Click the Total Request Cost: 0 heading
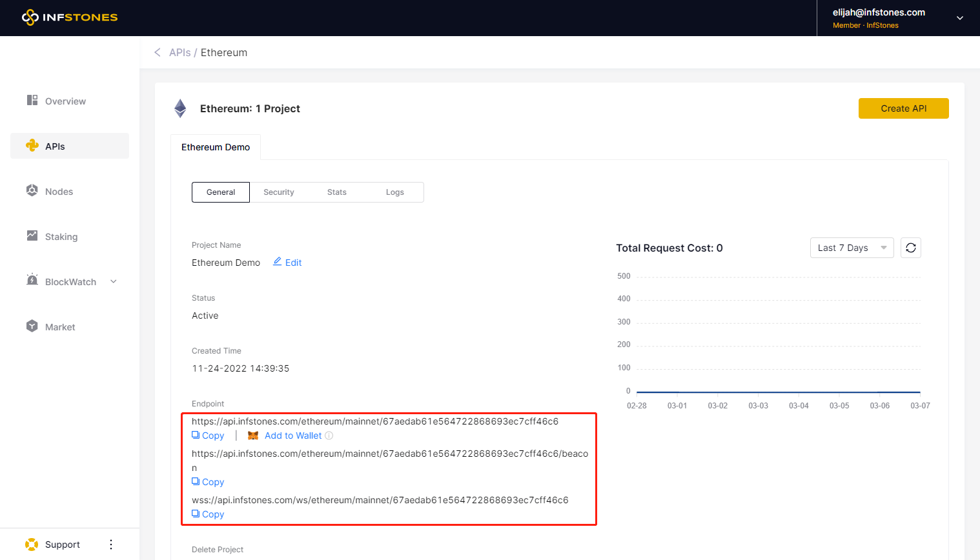Screen dimensions: 980x560 [669, 248]
